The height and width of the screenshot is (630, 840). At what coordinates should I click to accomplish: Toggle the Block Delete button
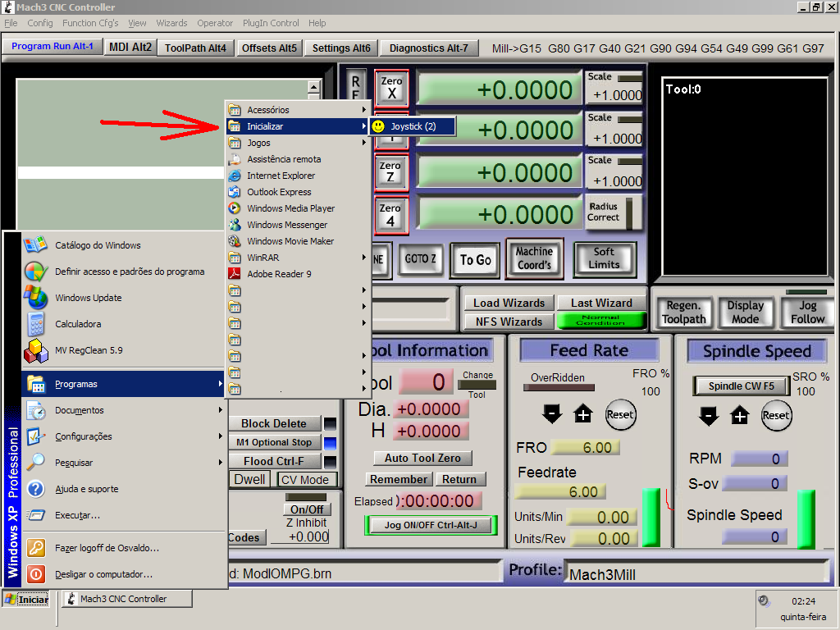[x=274, y=423]
